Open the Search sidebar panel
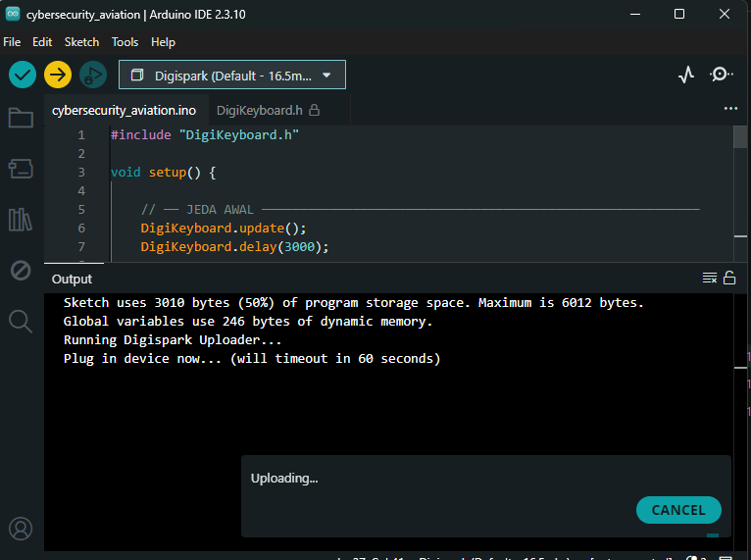This screenshot has width=751, height=560. point(21,322)
